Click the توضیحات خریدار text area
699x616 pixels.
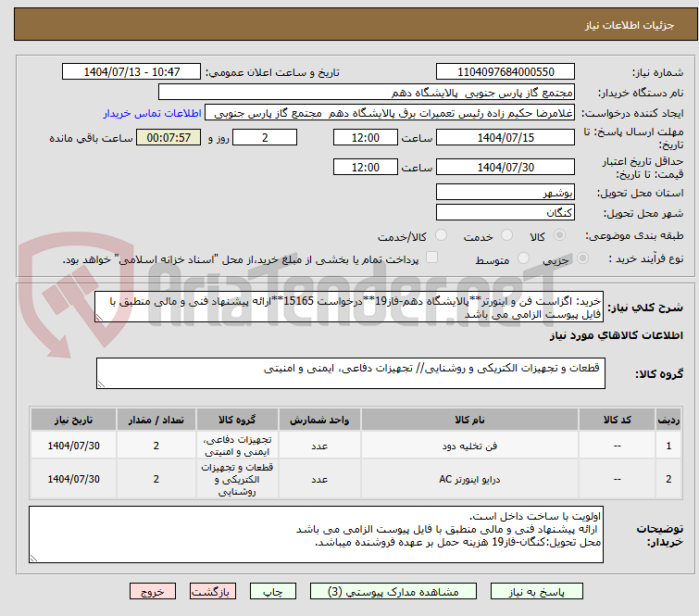point(316,534)
